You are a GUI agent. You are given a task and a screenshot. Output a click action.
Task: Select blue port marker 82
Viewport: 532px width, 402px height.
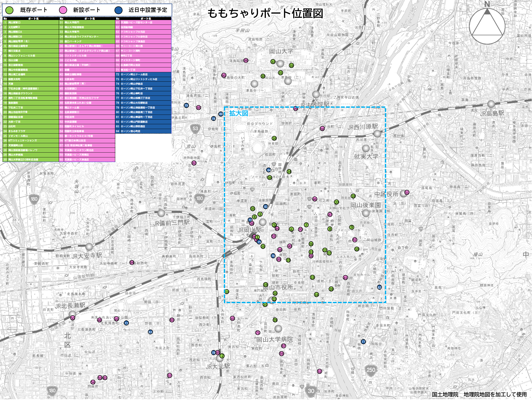pyautogui.click(x=379, y=287)
